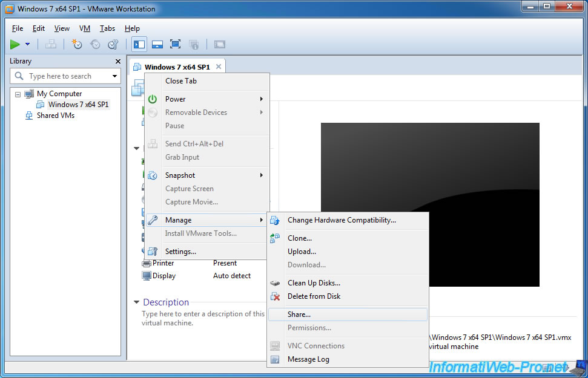Select Shared VMs in the library
588x378 pixels.
56,116
